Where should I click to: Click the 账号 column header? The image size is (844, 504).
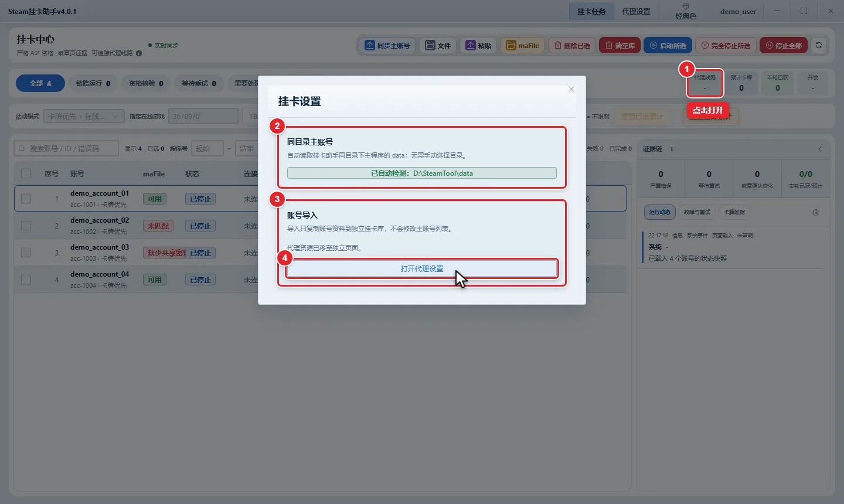77,173
